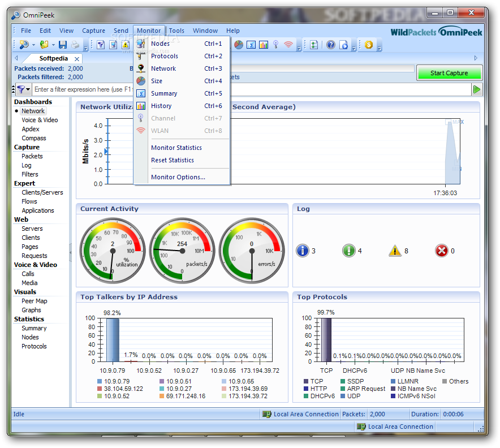This screenshot has height=448, width=500.
Task: Click the toolbar overflow arrow after the WLAN icon
Action: pos(299,49)
